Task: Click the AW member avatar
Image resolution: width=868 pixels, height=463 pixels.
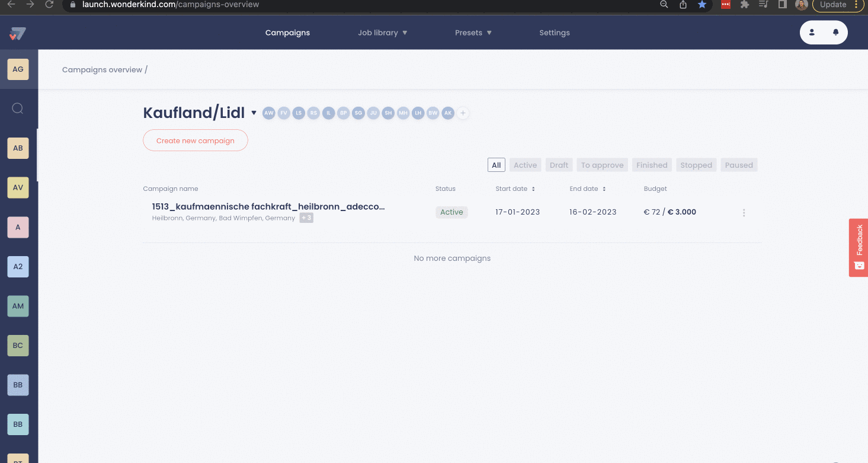Action: tap(269, 113)
